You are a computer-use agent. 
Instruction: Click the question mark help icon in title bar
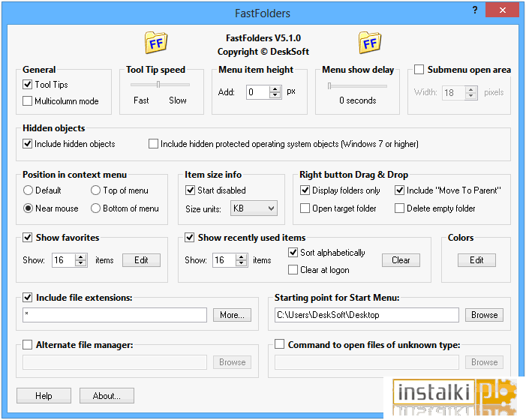pyautogui.click(x=475, y=10)
